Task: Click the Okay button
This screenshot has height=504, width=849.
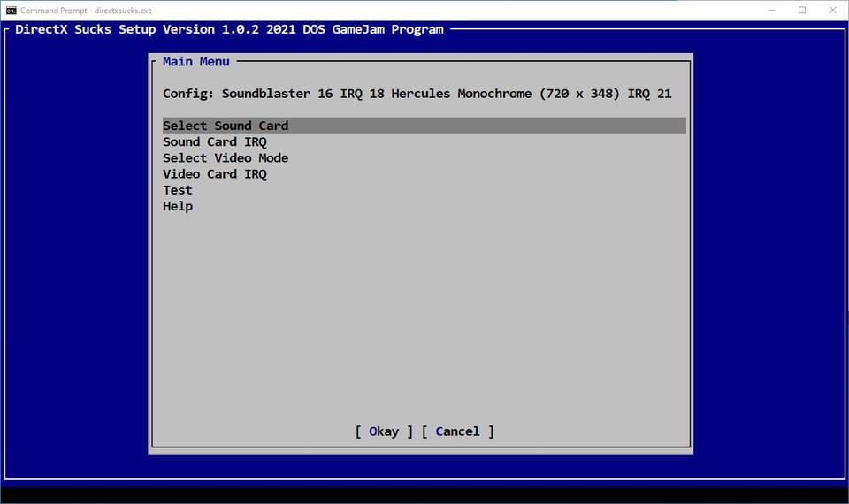Action: point(384,431)
